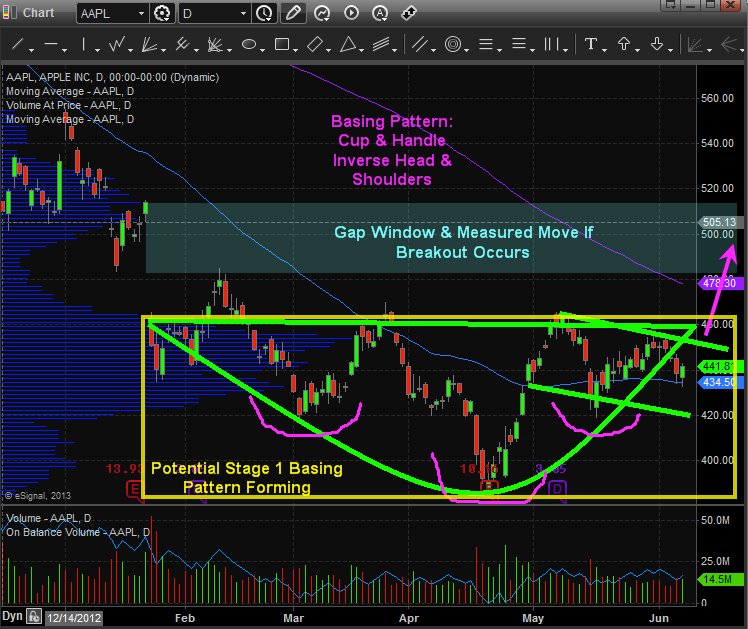This screenshot has width=748, height=629.
Task: Select the Text annotation tool
Action: (x=591, y=44)
